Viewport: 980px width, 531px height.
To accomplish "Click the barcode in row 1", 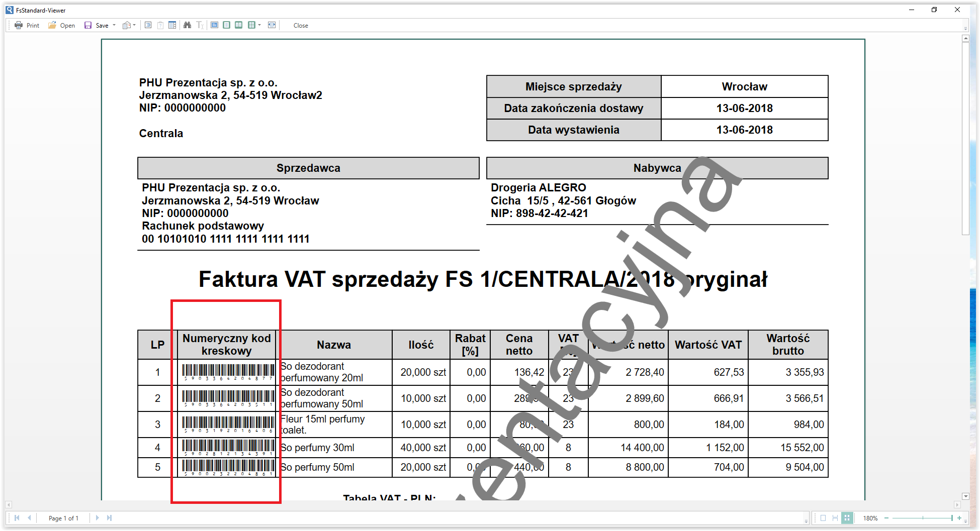I will click(228, 372).
